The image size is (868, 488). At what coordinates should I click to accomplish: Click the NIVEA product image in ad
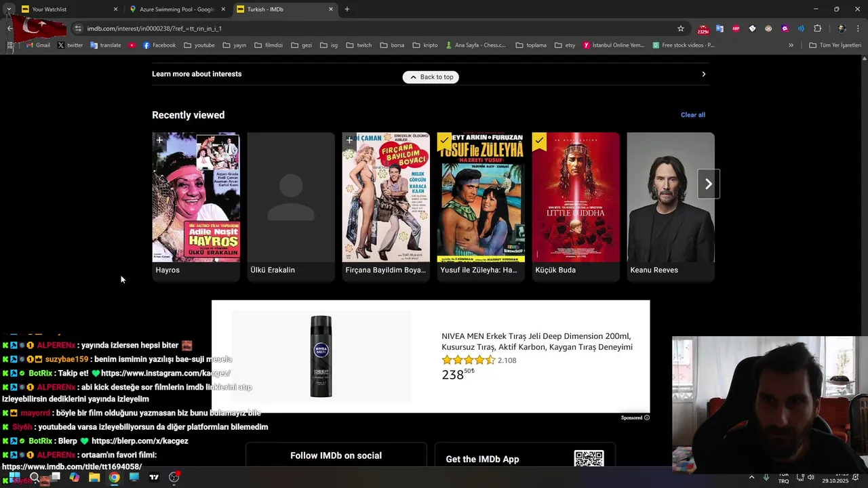point(321,357)
